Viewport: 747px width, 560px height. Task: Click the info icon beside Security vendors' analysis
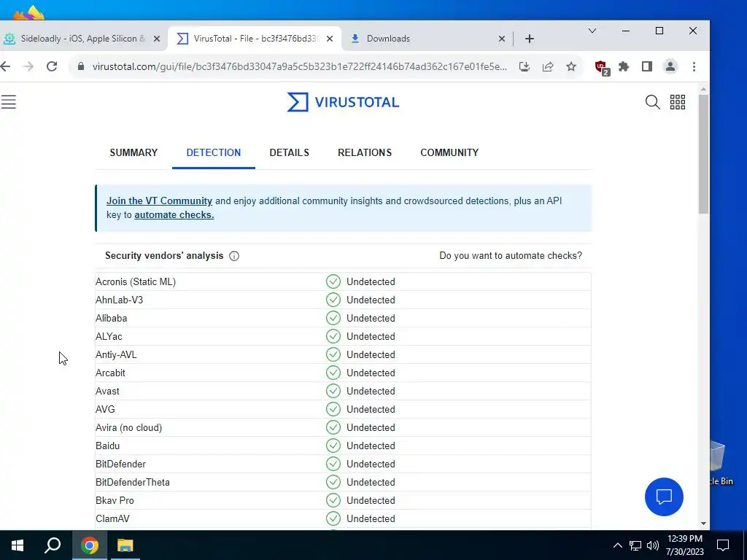pos(234,256)
